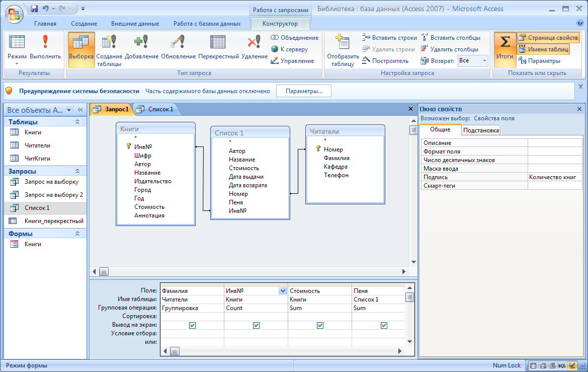Collapse the Формы group

(x=77, y=234)
